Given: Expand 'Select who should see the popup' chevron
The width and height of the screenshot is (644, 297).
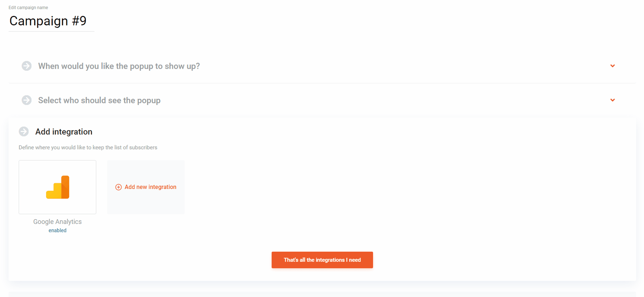Looking at the screenshot, I should [612, 100].
